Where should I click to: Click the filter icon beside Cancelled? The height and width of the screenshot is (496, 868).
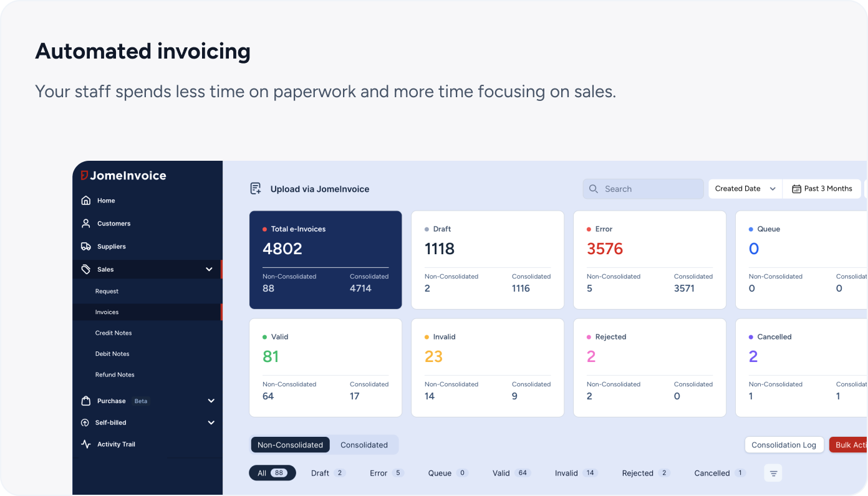[773, 474]
